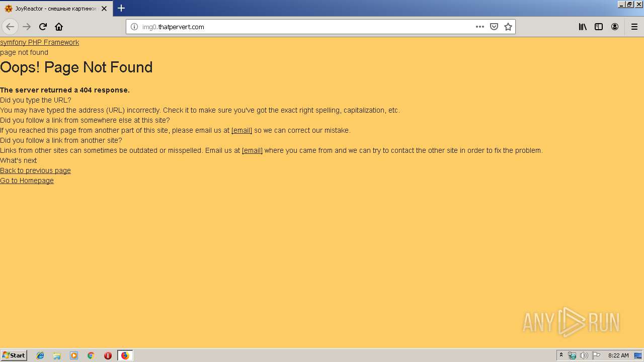
Task: Launch Google Chrome from taskbar
Action: tap(91, 355)
